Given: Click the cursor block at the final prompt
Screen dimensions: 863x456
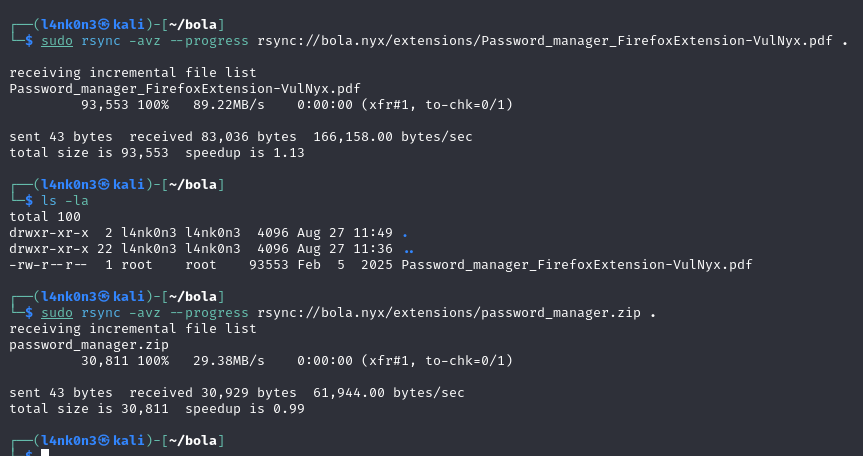Looking at the screenshot, I should tap(45, 453).
